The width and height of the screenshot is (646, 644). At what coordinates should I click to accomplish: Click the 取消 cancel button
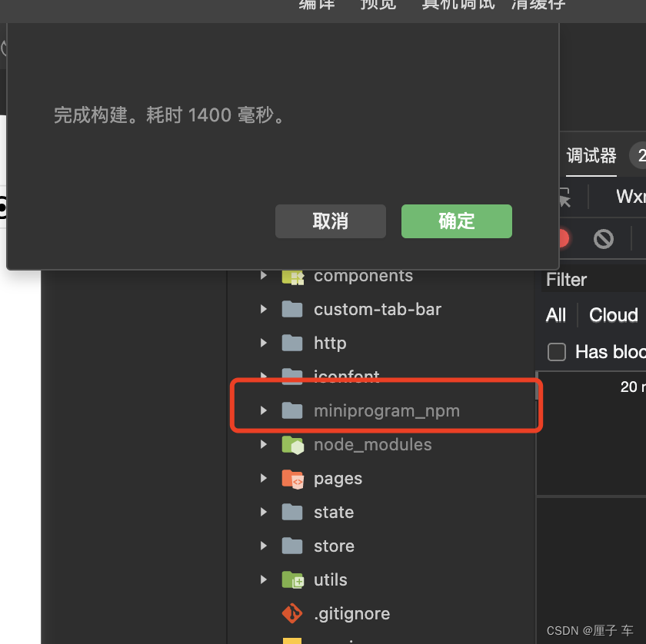point(330,221)
